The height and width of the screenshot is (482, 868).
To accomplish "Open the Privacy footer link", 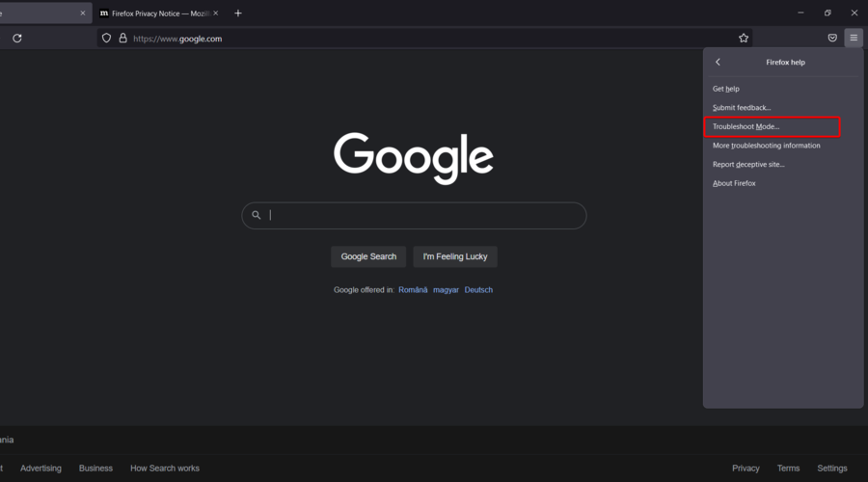I will click(746, 469).
